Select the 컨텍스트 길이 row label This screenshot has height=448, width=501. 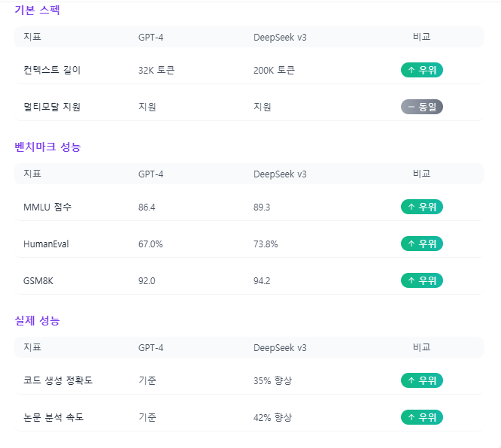52,70
